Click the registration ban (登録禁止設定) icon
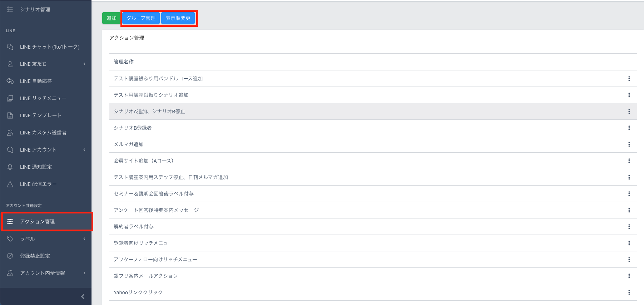Viewport: 644px width, 305px height. (10, 256)
